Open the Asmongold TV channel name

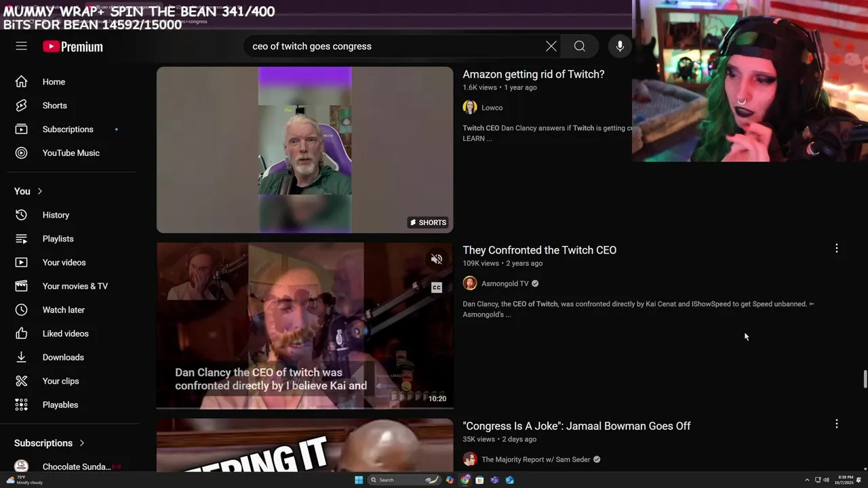pyautogui.click(x=505, y=283)
